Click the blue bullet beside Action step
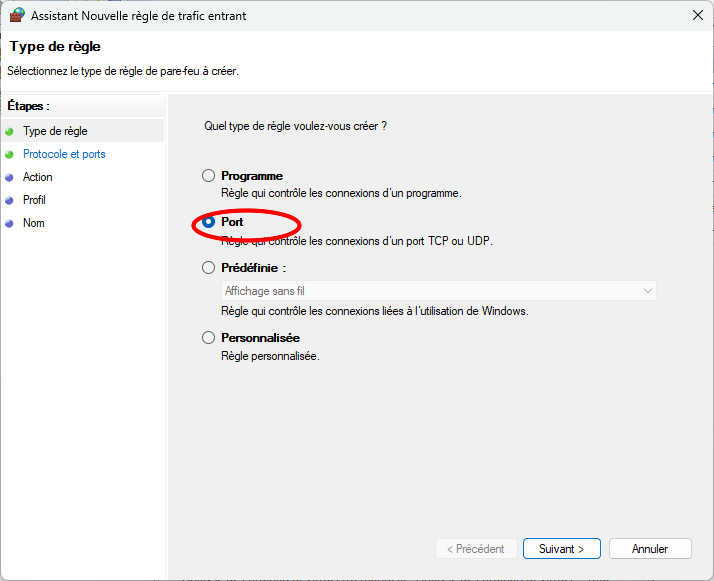This screenshot has height=581, width=714. tap(9, 177)
